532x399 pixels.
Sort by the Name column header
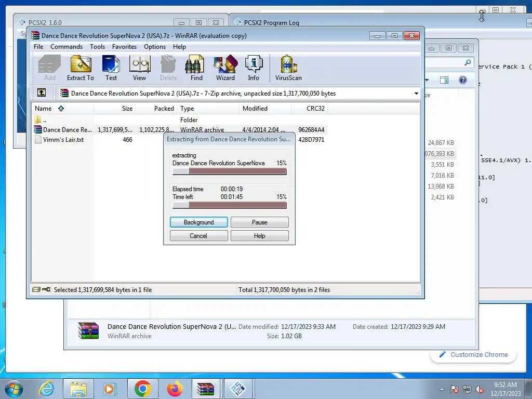point(62,109)
